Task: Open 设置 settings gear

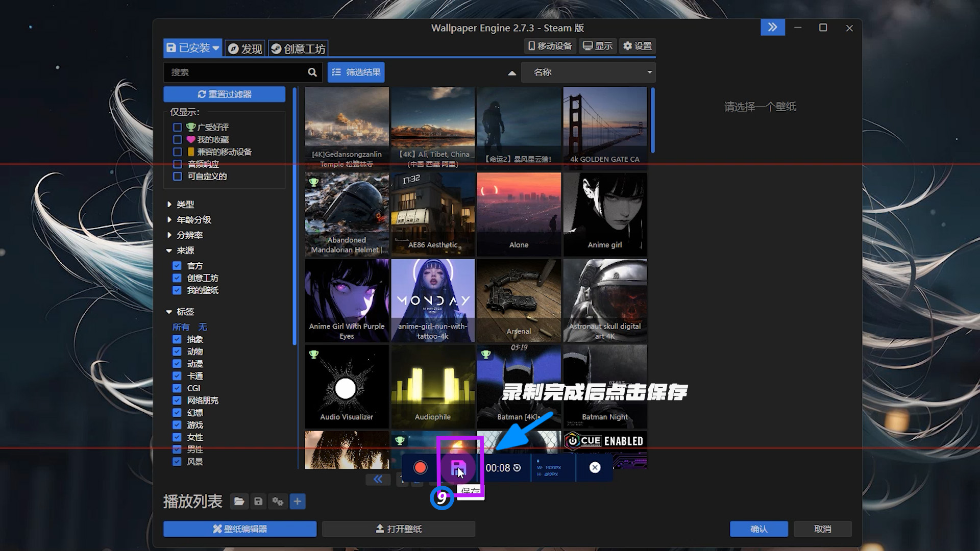Action: 638,46
